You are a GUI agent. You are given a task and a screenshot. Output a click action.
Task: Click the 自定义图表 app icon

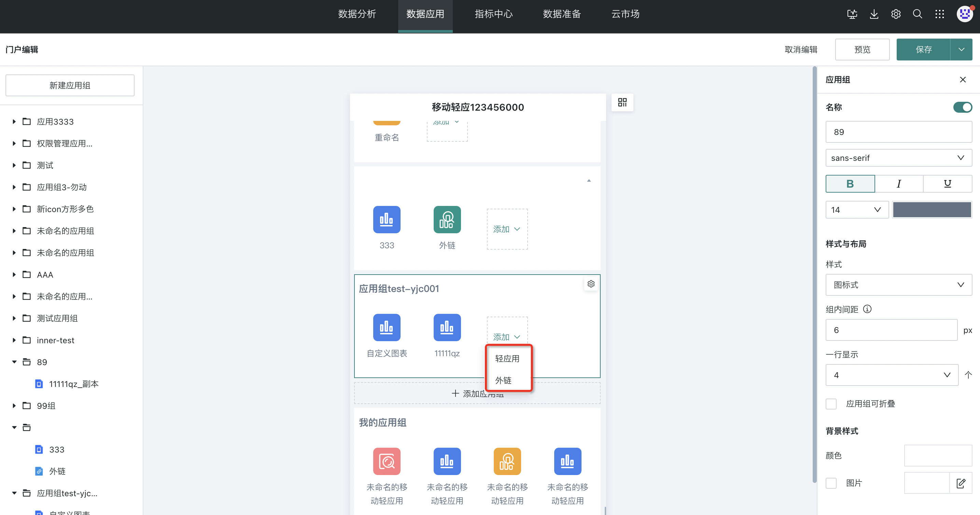387,328
